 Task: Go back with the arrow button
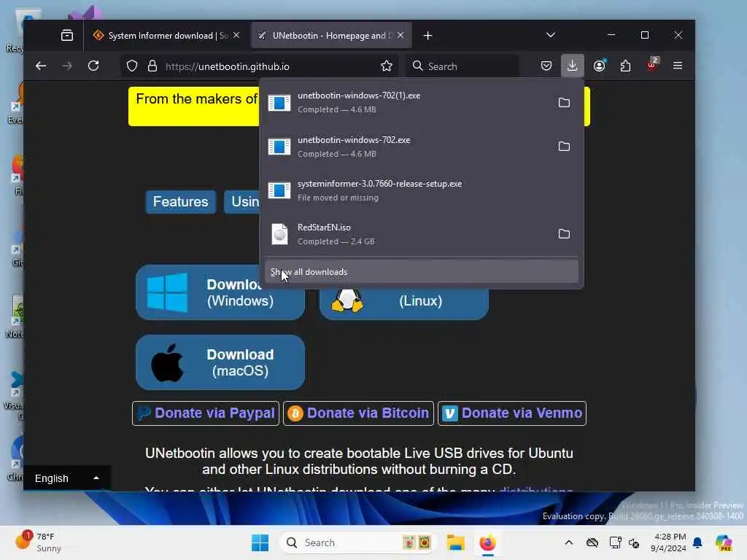(41, 66)
